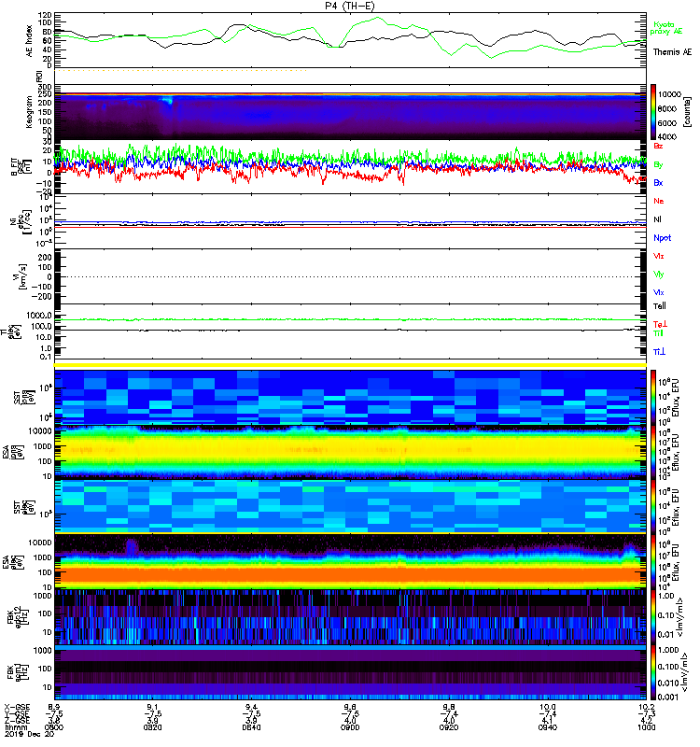Screen dimensions: 700x747
Task: Select the green Viy legend label
Action: point(659,275)
